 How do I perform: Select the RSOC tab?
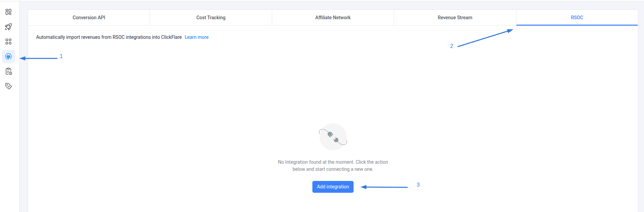[x=577, y=18]
